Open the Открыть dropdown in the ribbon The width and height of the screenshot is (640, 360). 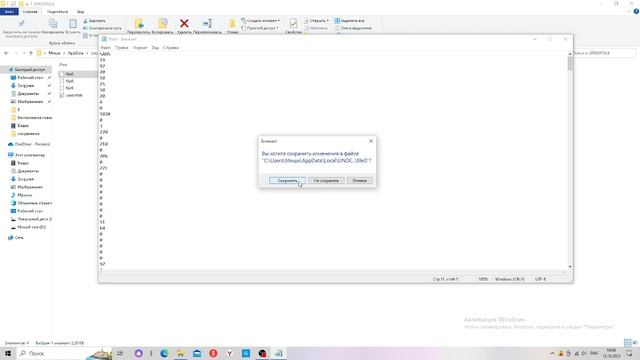316,20
